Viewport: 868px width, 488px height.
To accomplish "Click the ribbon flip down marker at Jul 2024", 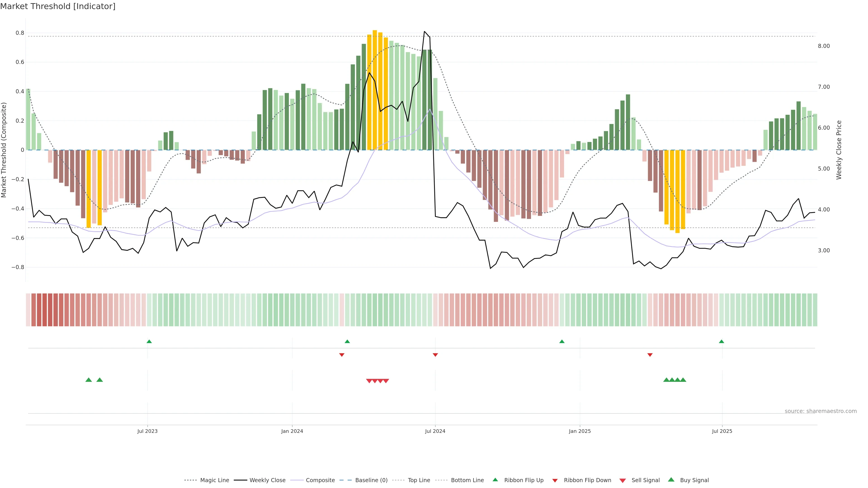I will (435, 355).
